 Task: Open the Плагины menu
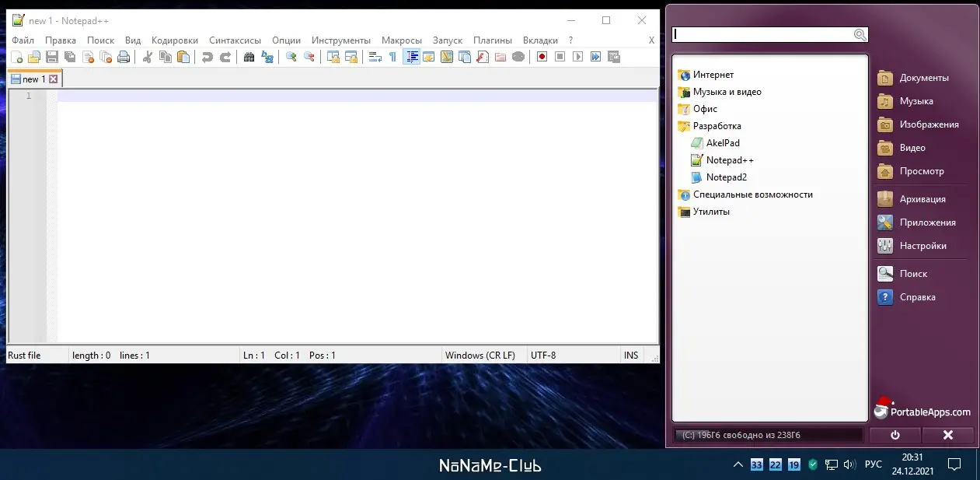[x=493, y=40]
